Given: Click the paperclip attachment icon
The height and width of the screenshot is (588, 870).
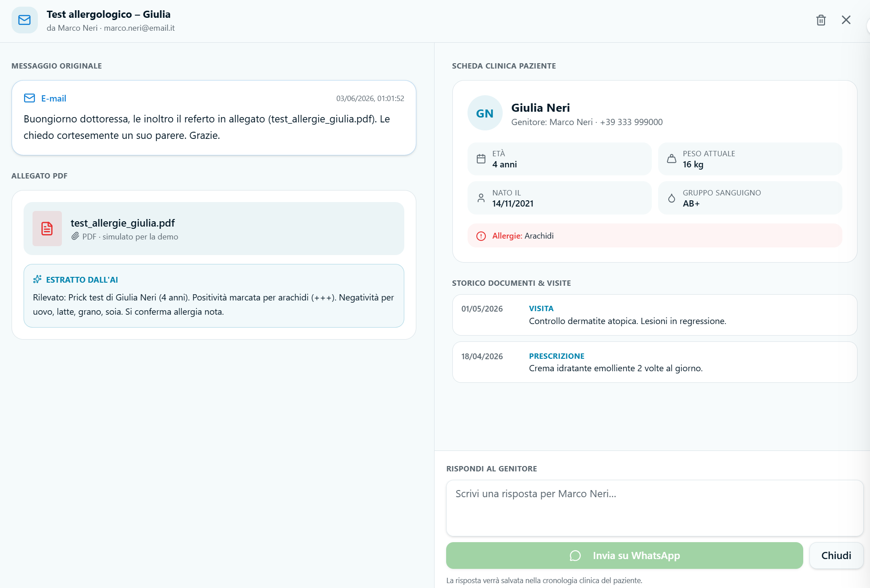Looking at the screenshot, I should point(75,236).
